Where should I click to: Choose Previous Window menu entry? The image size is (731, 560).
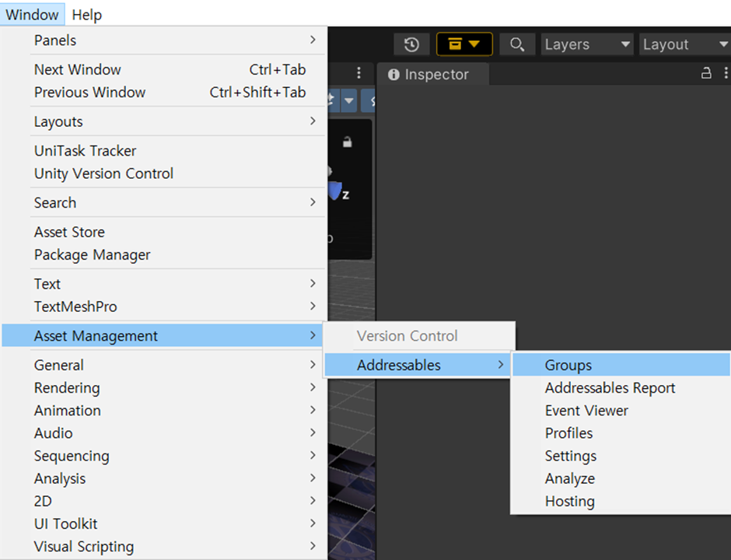(163, 93)
